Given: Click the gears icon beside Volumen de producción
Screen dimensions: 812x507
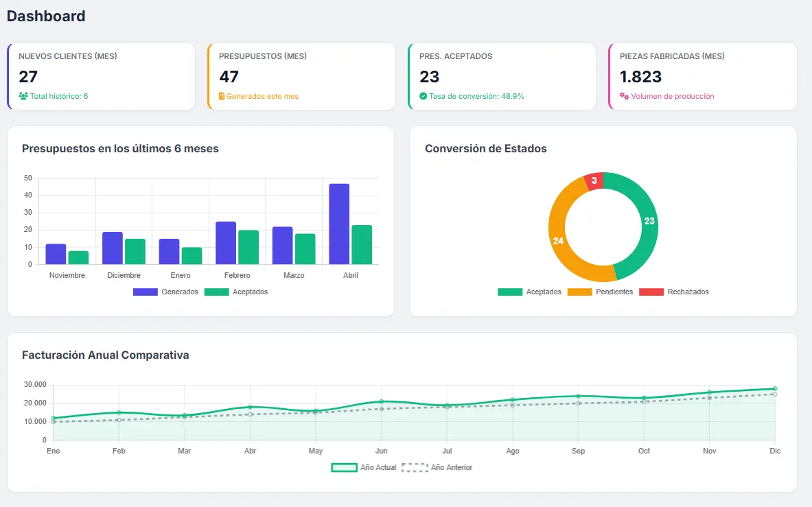Looking at the screenshot, I should coord(624,97).
